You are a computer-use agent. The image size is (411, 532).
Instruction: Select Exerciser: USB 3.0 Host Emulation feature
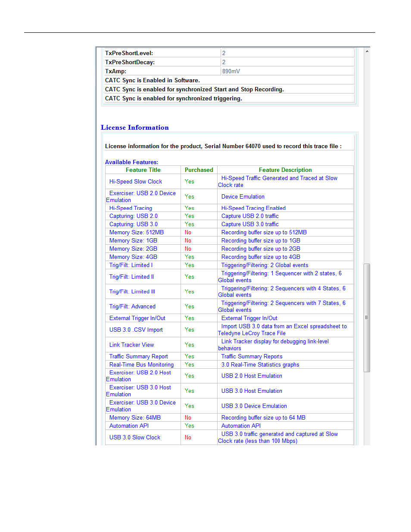pyautogui.click(x=139, y=391)
